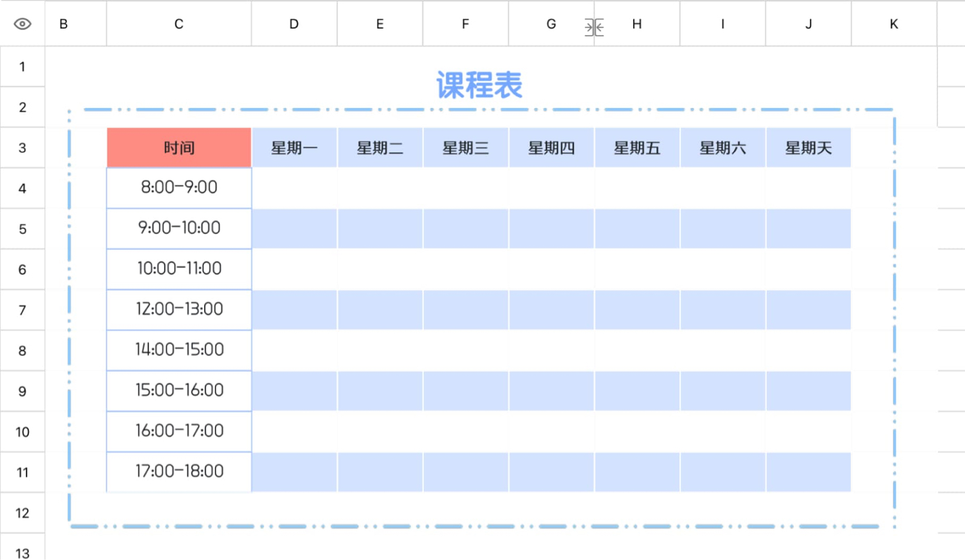Click empty 星期五 cell for 12:00-13:00
This screenshot has width=965, height=560.
point(637,310)
